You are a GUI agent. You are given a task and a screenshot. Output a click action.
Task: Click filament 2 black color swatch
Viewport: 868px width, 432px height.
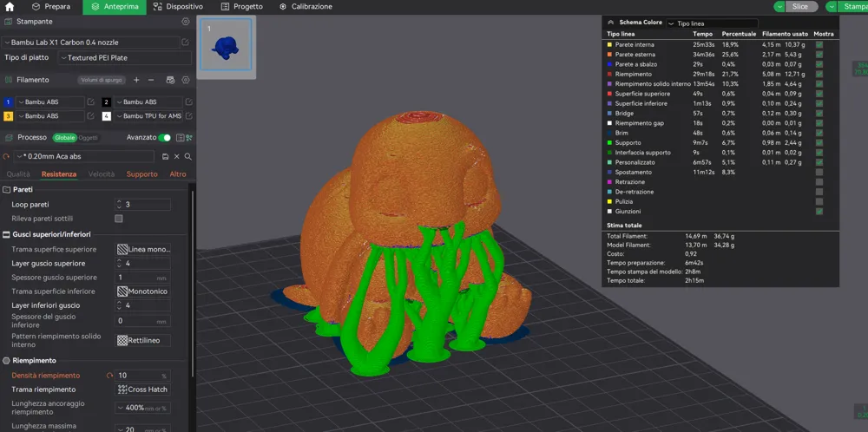coord(106,101)
